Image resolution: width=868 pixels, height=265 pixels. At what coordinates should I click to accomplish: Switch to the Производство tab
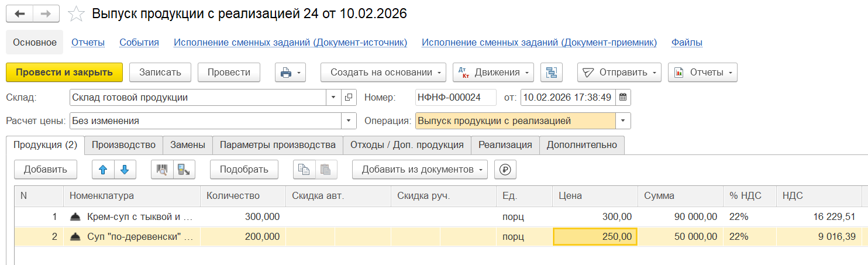pyautogui.click(x=123, y=145)
